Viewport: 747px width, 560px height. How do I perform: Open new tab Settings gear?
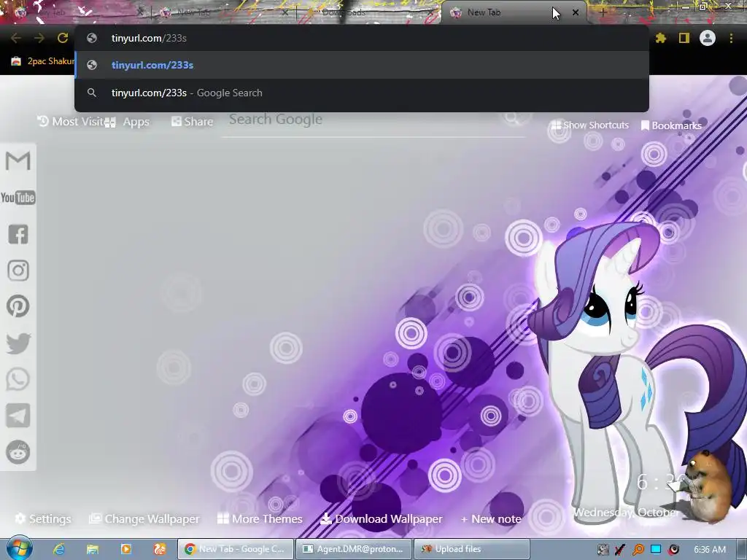click(43, 518)
